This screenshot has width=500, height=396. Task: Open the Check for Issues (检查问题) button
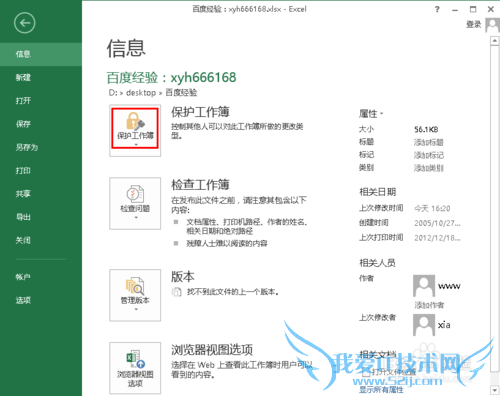pyautogui.click(x=135, y=203)
